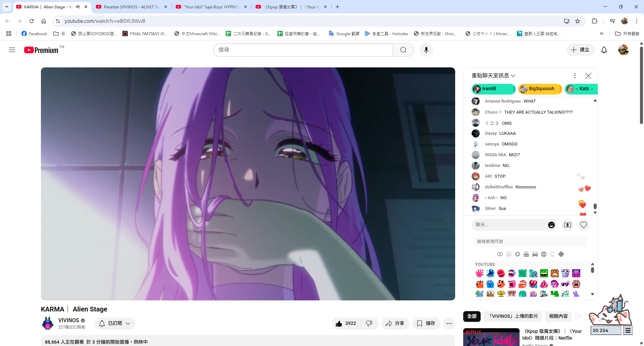The height and width of the screenshot is (346, 644).
Task: Open the 所有書籤 bookmarks folder
Action: (627, 34)
